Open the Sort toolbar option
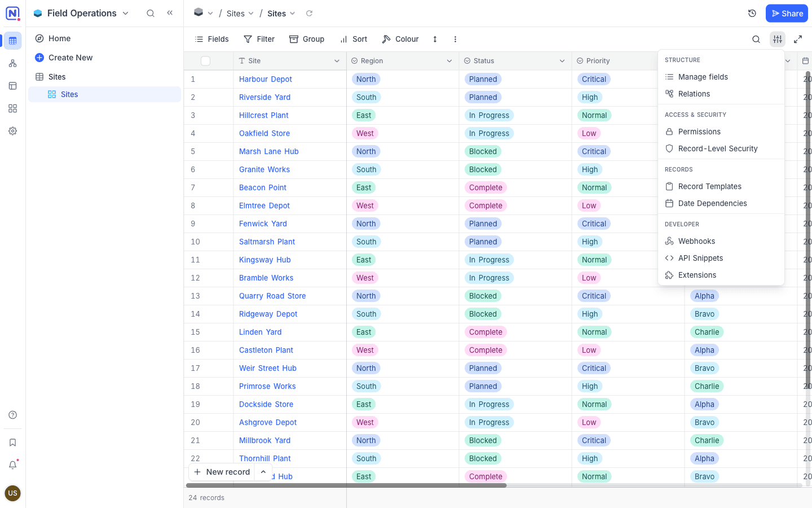This screenshot has width=812, height=508. pos(354,39)
